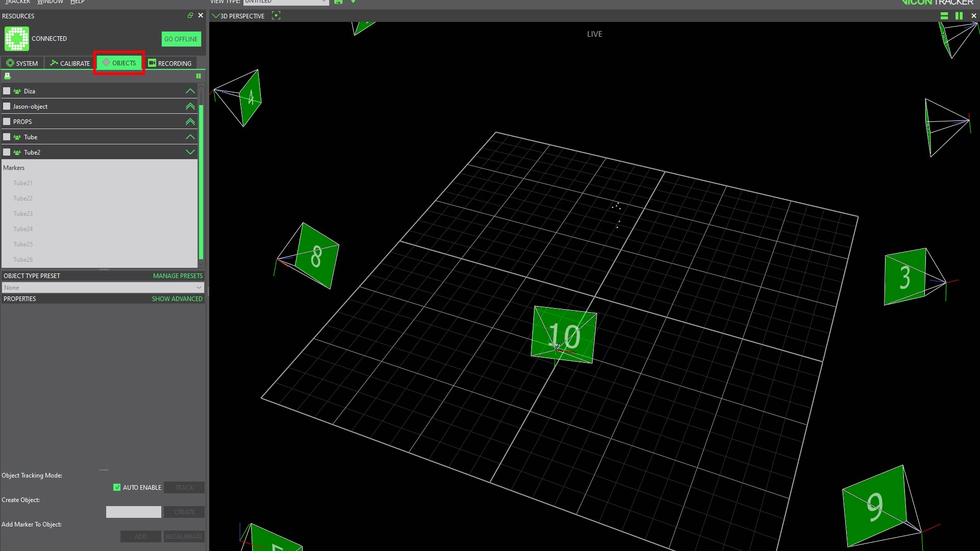Collapse the Tube2 object expander
The image size is (980, 551).
(190, 152)
